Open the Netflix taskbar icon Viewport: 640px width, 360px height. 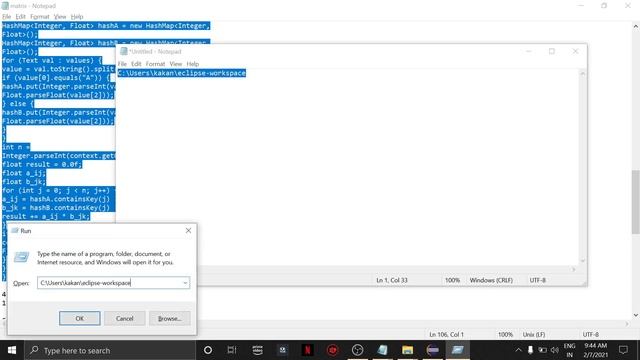307,350
